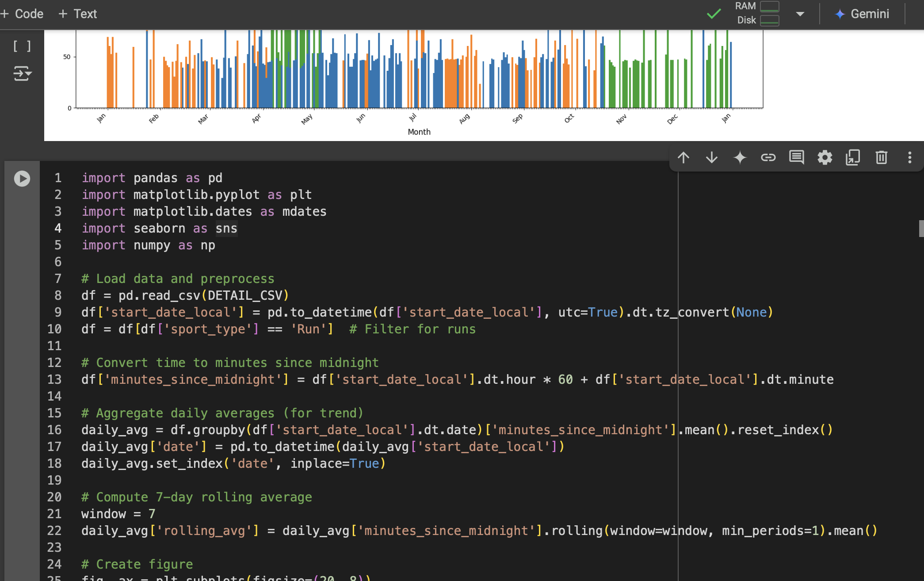Mirror cell in tab icon

853,157
